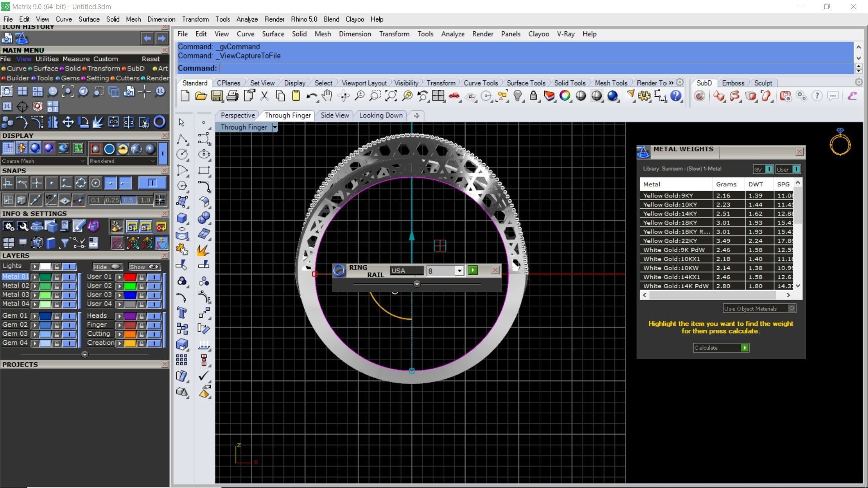Open file using the folder icon
Image resolution: width=868 pixels, height=488 pixels.
[201, 96]
